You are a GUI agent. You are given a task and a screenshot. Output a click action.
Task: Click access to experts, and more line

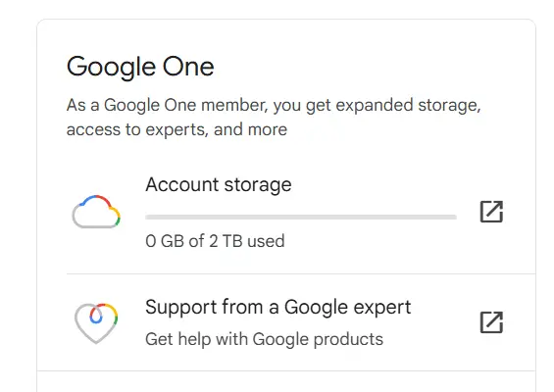pyautogui.click(x=176, y=129)
